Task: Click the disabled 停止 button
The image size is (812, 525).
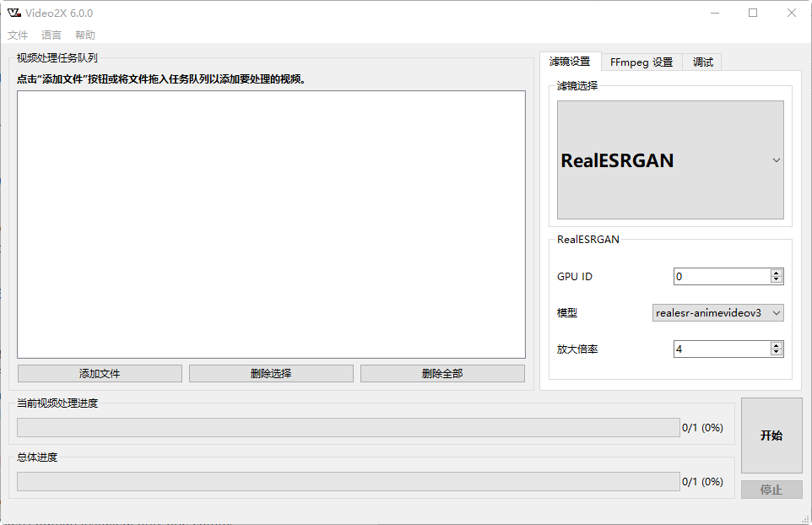Action: click(x=771, y=490)
